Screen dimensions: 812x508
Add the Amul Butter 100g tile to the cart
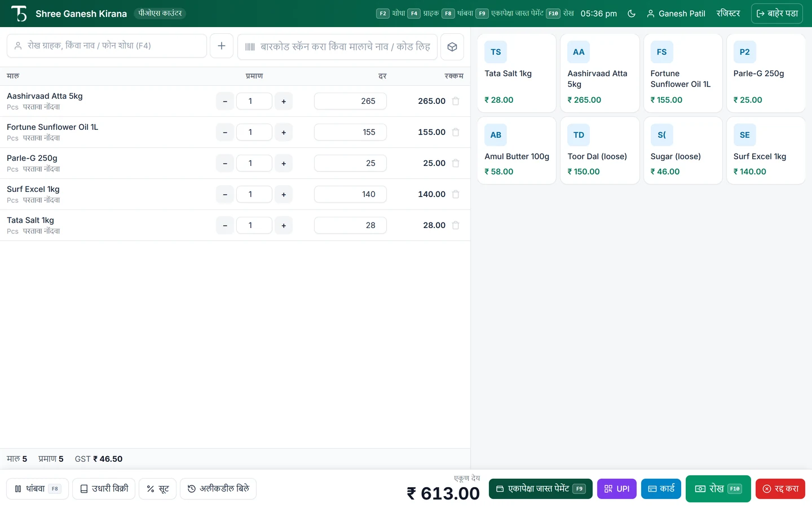[x=517, y=150]
